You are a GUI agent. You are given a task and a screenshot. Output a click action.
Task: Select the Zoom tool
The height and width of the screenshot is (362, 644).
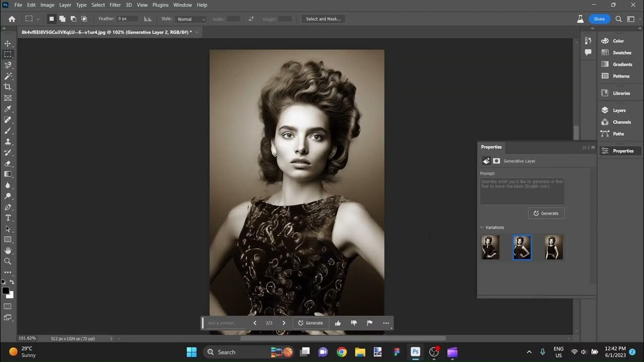8,261
